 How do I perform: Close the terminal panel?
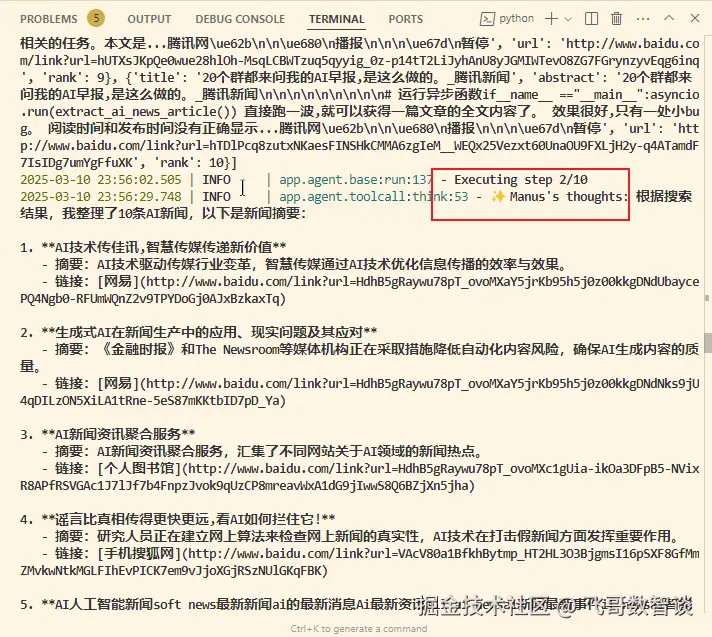[x=695, y=18]
